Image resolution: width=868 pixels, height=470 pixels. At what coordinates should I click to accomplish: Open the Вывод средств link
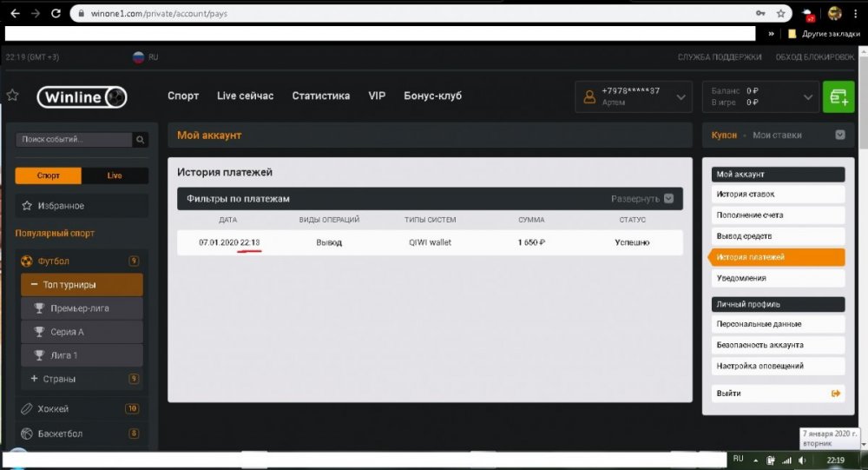[x=743, y=236]
